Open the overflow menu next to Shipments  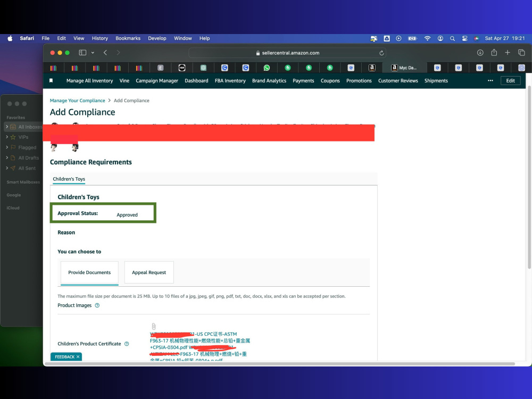coord(491,81)
